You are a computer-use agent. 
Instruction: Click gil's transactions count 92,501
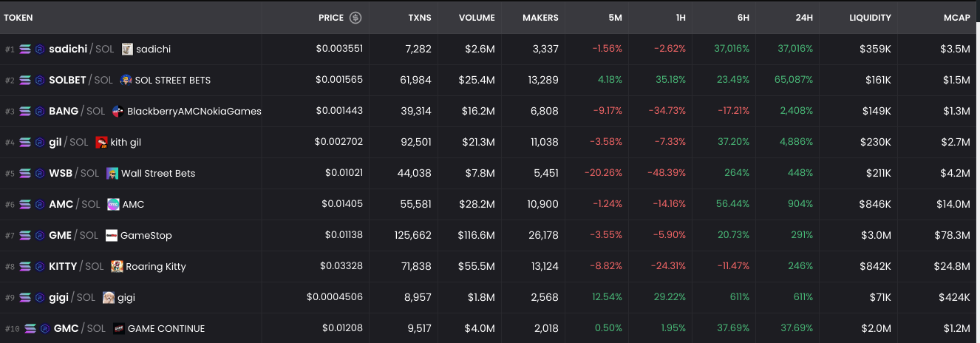tap(414, 142)
